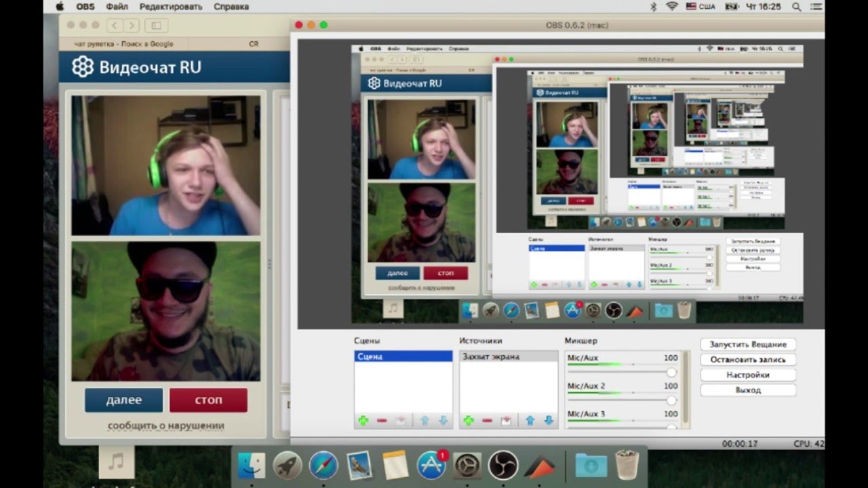
Task: Move scene up with the Сцены up arrow
Action: point(425,421)
